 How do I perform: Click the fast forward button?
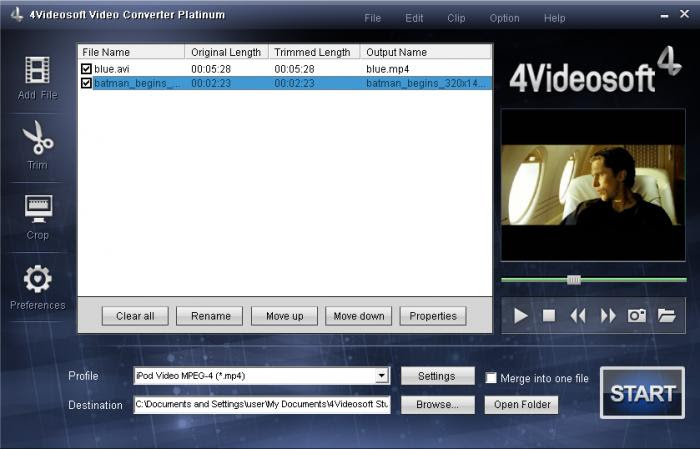pyautogui.click(x=607, y=316)
